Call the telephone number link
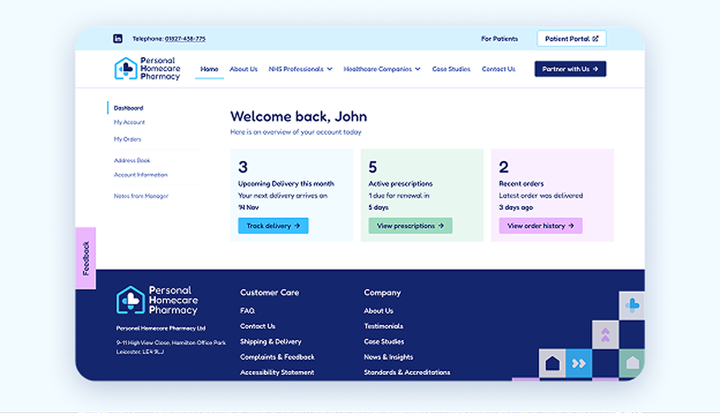 185,39
